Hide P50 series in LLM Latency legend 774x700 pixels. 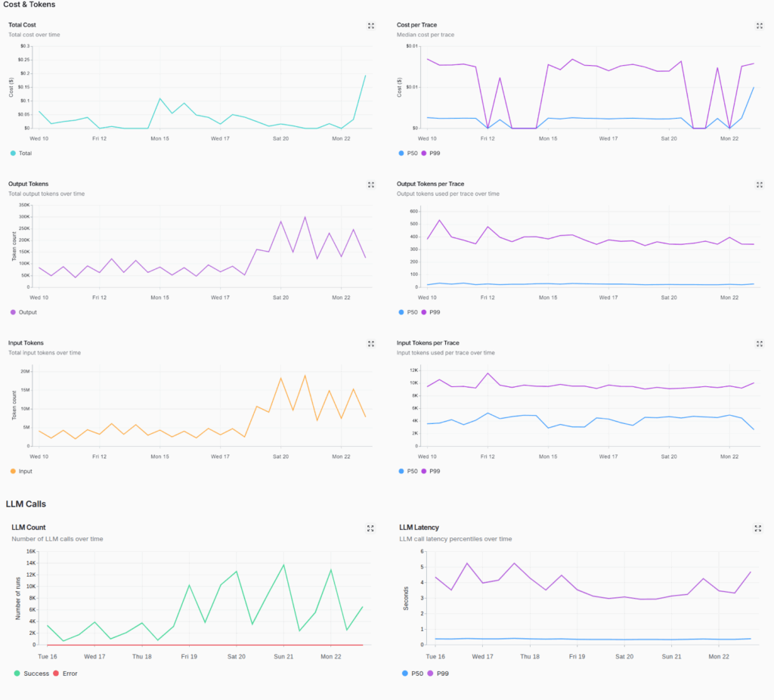413,674
